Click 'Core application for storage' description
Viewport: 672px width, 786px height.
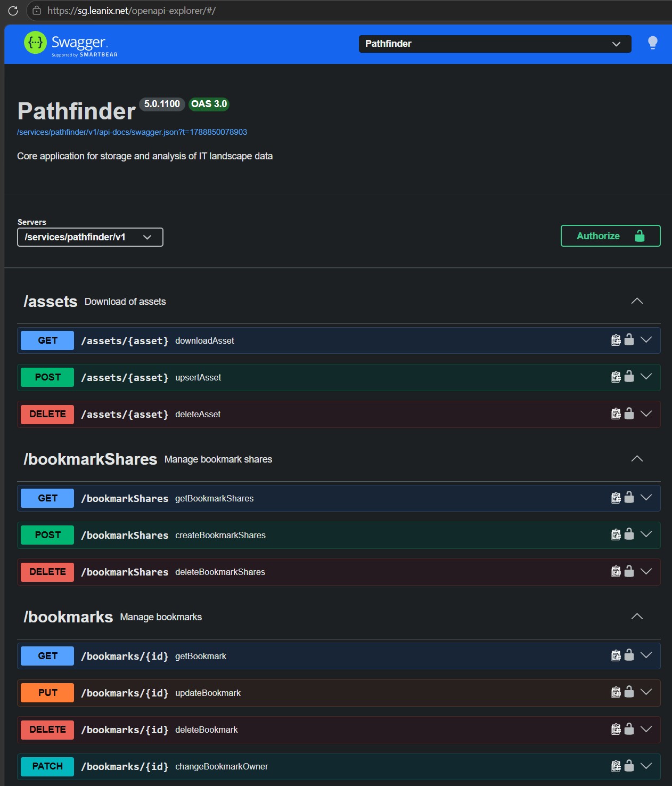click(x=145, y=156)
